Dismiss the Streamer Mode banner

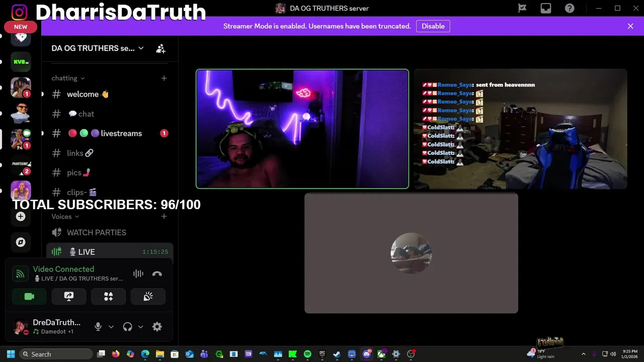630,26
